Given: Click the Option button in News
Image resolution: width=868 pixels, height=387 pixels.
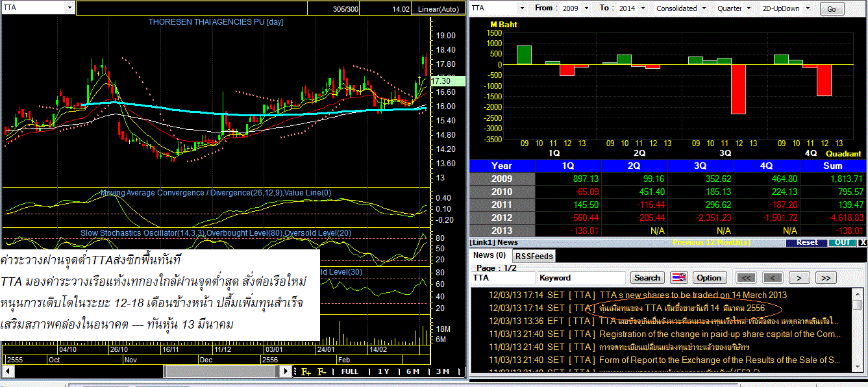Looking at the screenshot, I should tap(709, 278).
